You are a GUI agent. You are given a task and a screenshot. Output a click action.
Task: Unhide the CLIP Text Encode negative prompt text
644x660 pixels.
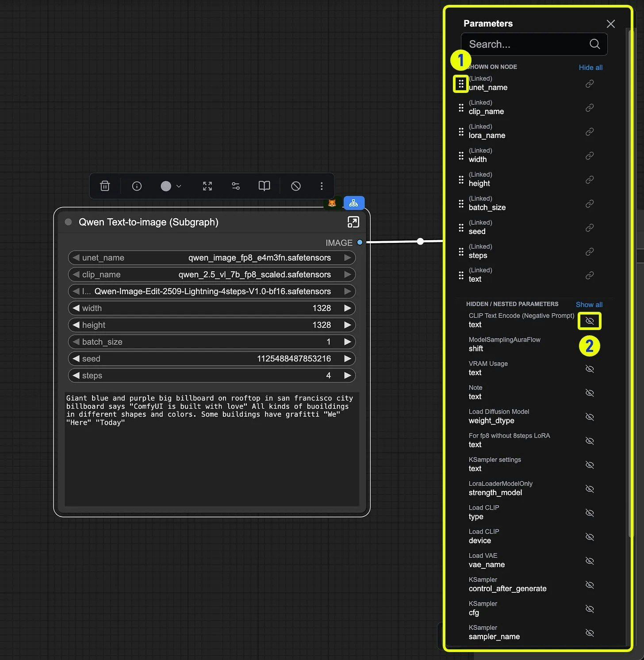pyautogui.click(x=589, y=321)
